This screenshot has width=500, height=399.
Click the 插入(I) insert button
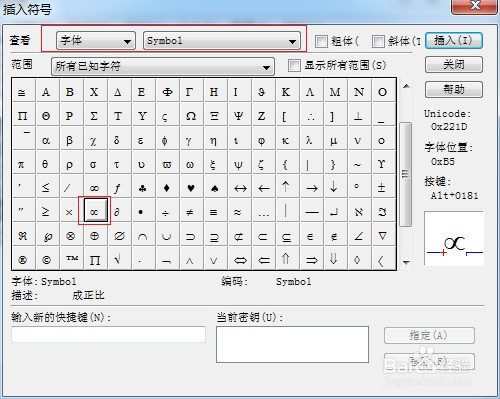coord(454,41)
